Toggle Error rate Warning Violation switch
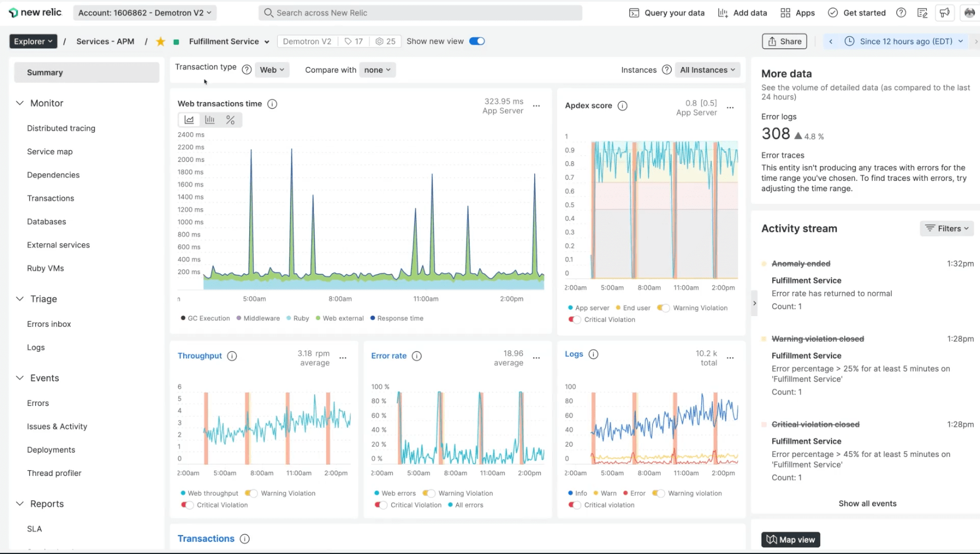 click(x=429, y=493)
